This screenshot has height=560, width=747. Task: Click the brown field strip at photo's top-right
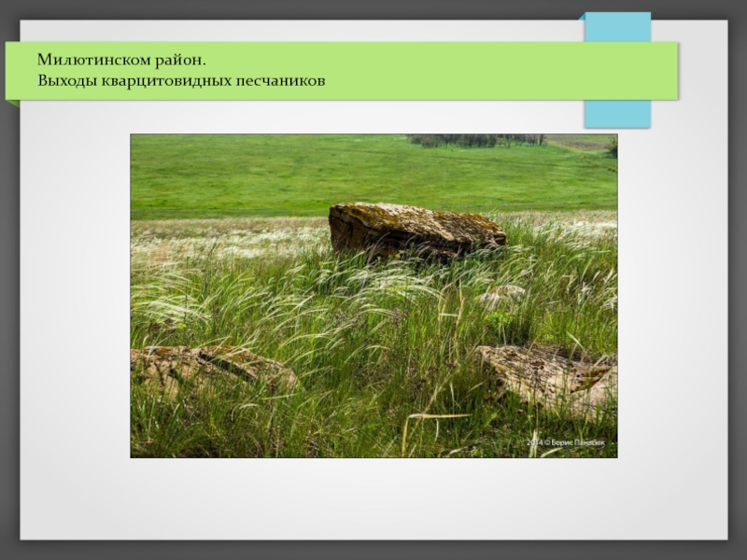tap(581, 142)
